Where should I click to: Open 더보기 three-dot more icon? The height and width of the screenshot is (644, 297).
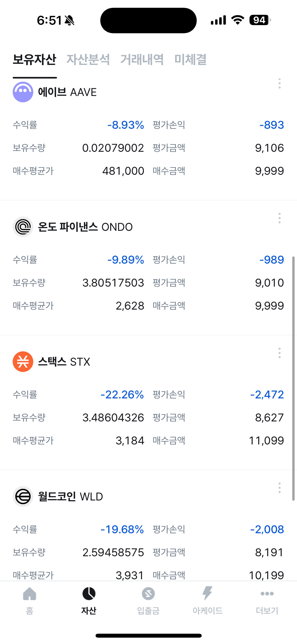(267, 594)
